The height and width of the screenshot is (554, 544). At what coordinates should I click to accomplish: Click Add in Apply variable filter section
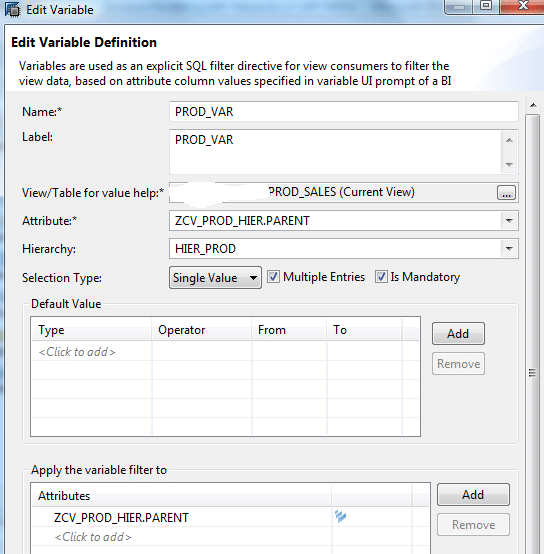[473, 495]
